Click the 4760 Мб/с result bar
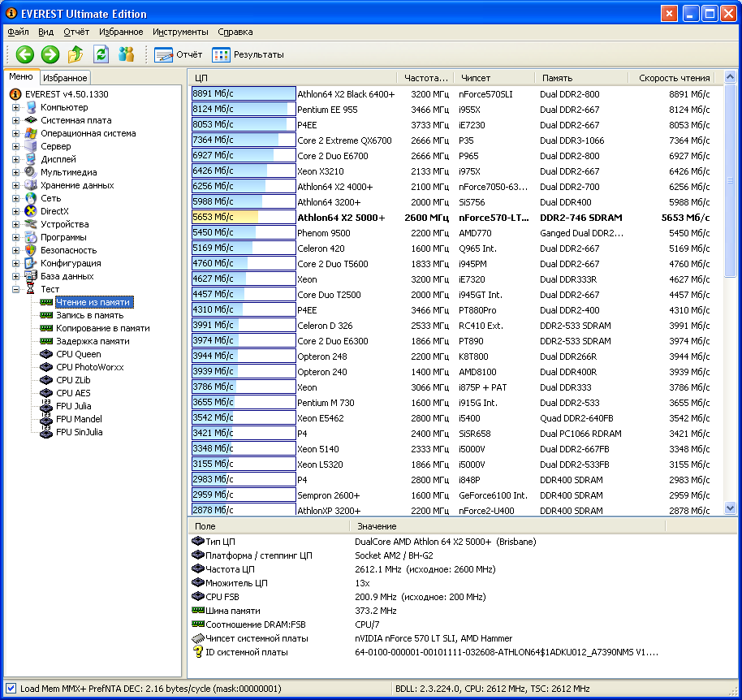Viewport: 742px width, 700px height. [244, 264]
